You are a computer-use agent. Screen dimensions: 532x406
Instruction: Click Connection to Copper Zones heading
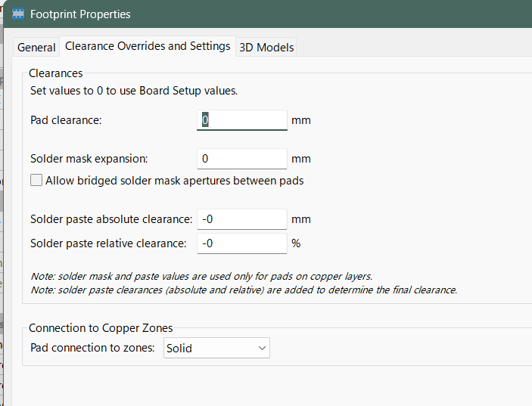(x=101, y=328)
